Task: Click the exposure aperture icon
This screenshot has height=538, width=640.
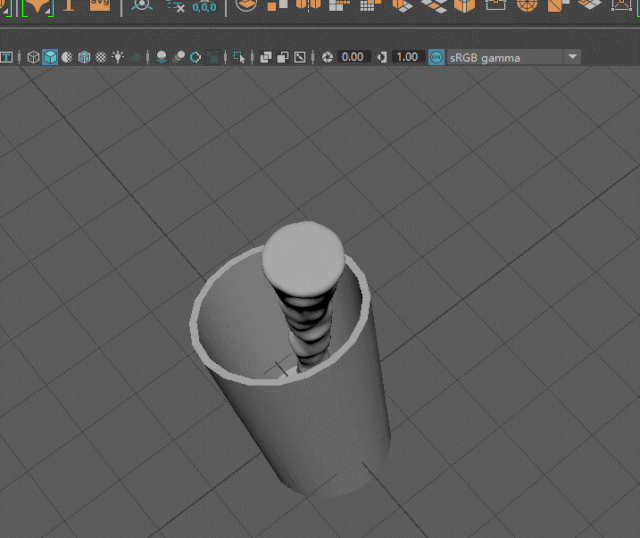Action: pos(327,57)
